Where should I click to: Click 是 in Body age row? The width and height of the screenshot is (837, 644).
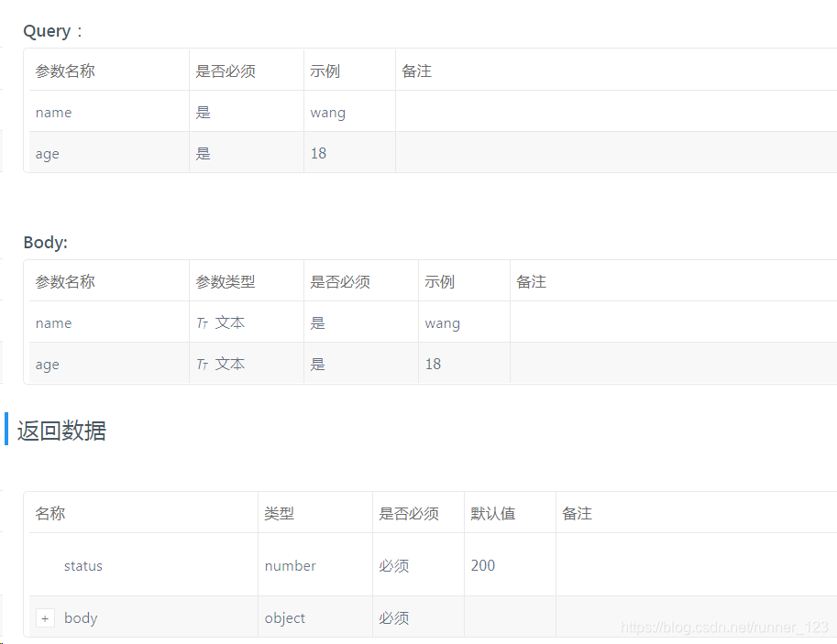(x=317, y=365)
